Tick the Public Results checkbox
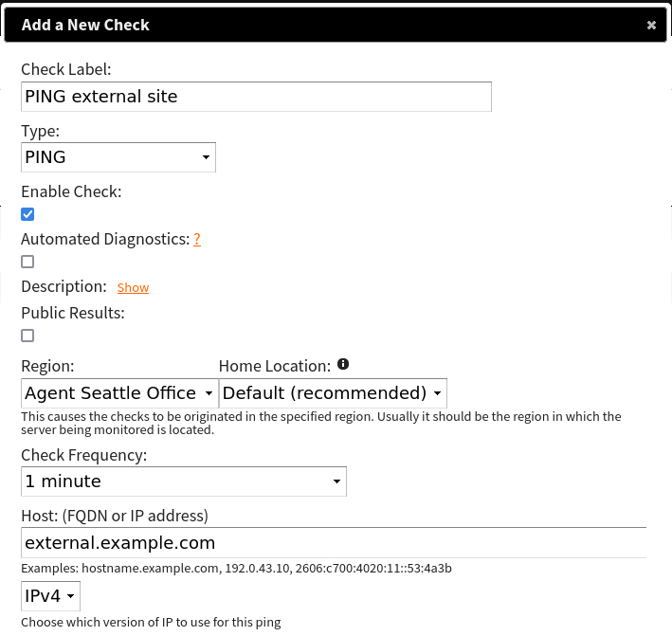Screen dimensions: 672x636 27,336
